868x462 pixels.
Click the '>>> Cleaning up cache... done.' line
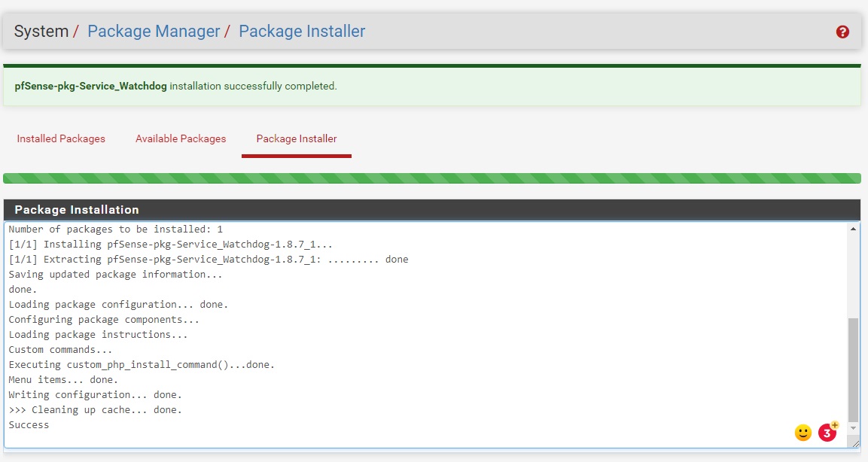[x=95, y=410]
